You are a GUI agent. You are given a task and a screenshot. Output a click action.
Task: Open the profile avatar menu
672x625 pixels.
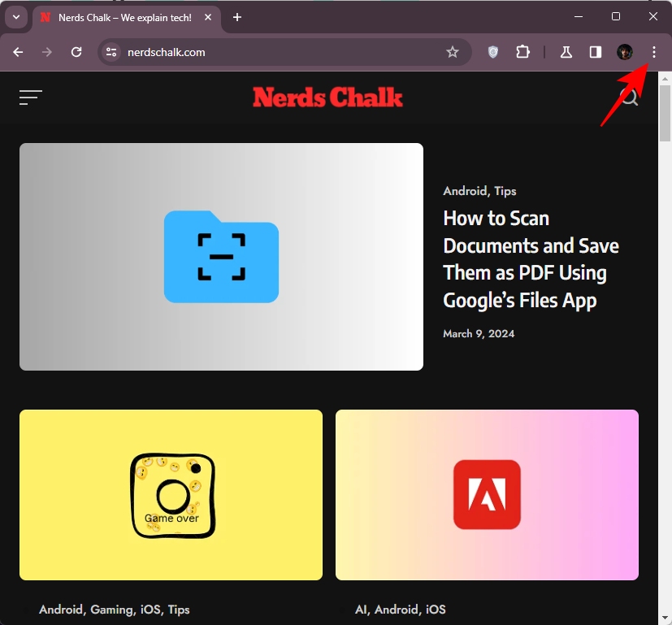[x=625, y=52]
